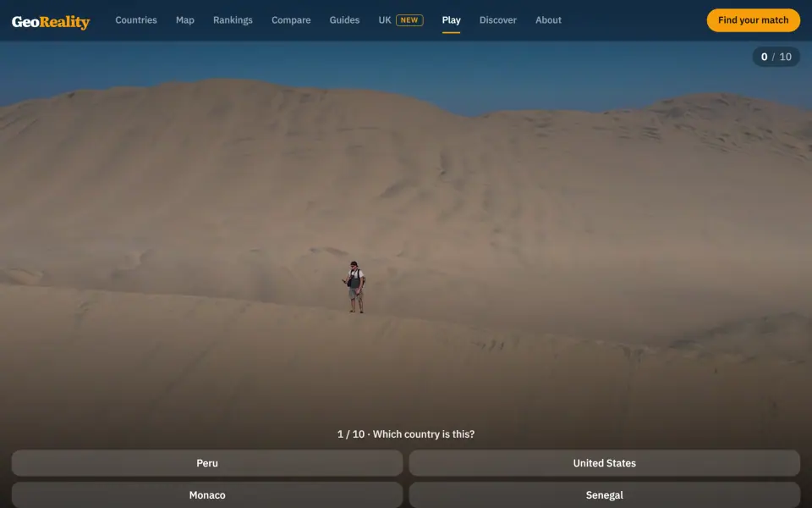The height and width of the screenshot is (508, 812).
Task: Choose Peru as the answer
Action: coord(207,463)
